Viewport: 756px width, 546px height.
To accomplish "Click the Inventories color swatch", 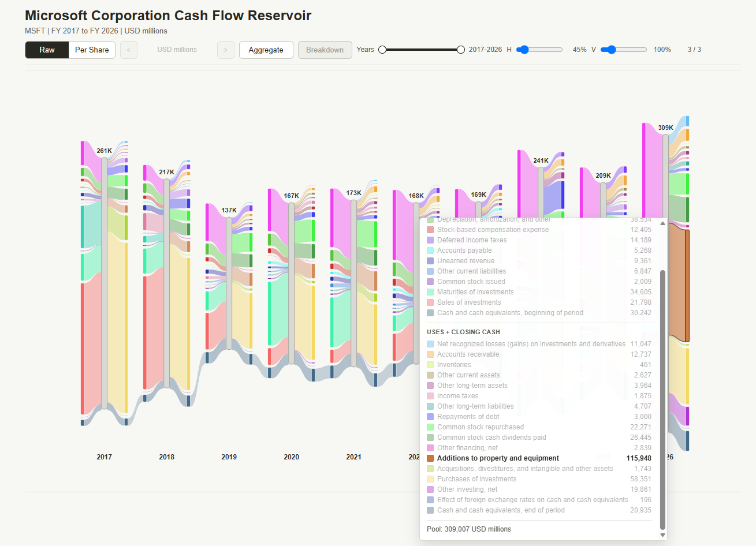I will click(430, 365).
